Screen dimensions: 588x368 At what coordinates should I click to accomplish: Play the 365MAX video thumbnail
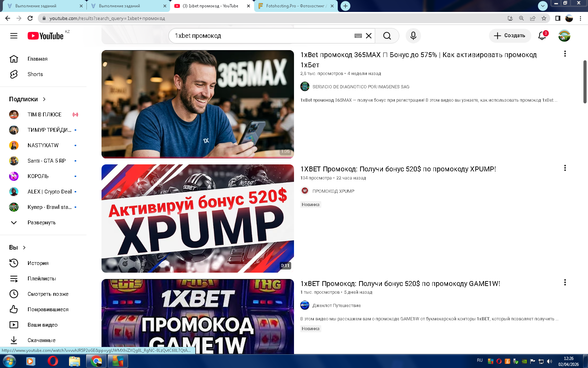pos(198,104)
